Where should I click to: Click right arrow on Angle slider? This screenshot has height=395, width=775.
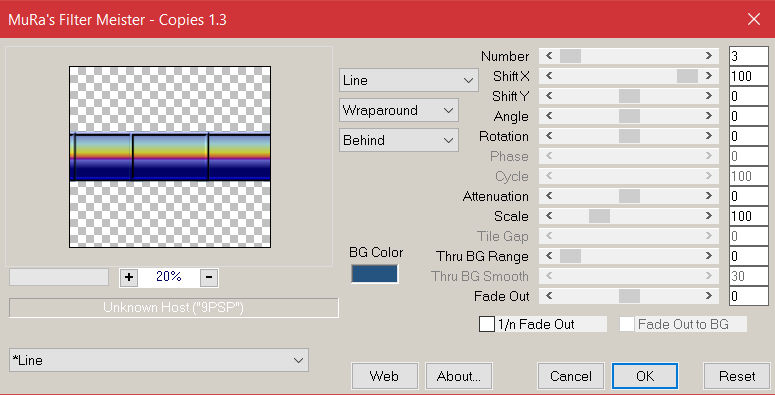(x=709, y=116)
